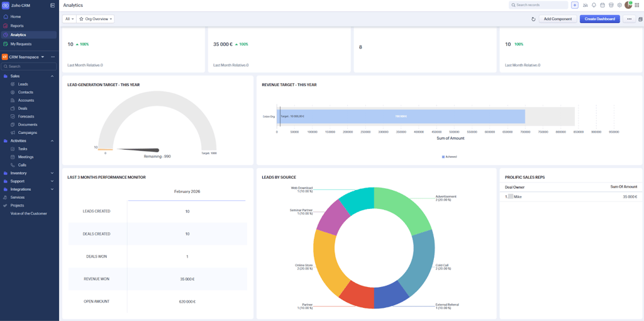Focus the sidebar Search field
644x321 pixels.
click(x=29, y=66)
